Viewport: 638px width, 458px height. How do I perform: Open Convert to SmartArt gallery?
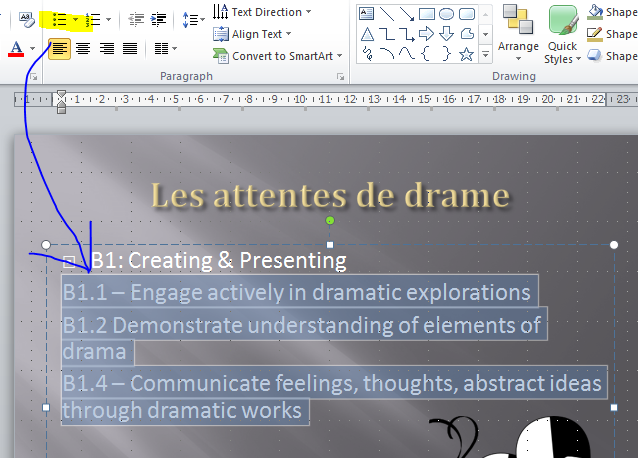tap(277, 56)
